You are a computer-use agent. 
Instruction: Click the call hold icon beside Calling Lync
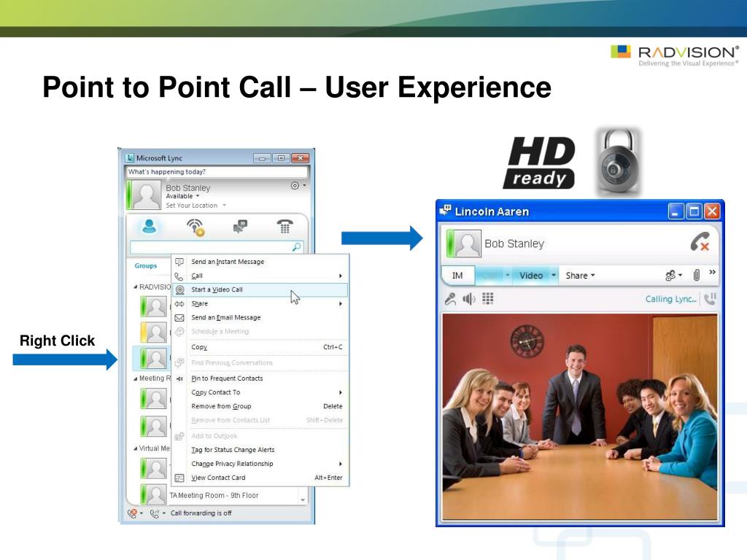coord(710,299)
